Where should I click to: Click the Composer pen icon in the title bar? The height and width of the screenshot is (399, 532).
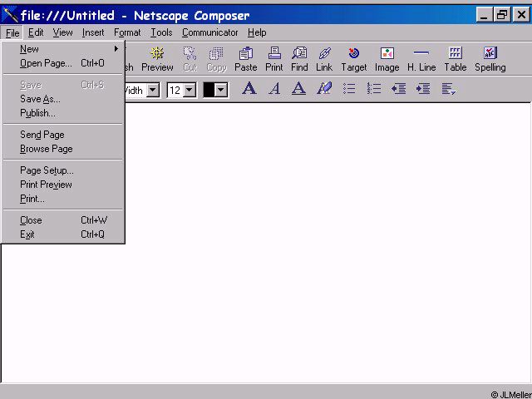click(x=10, y=15)
